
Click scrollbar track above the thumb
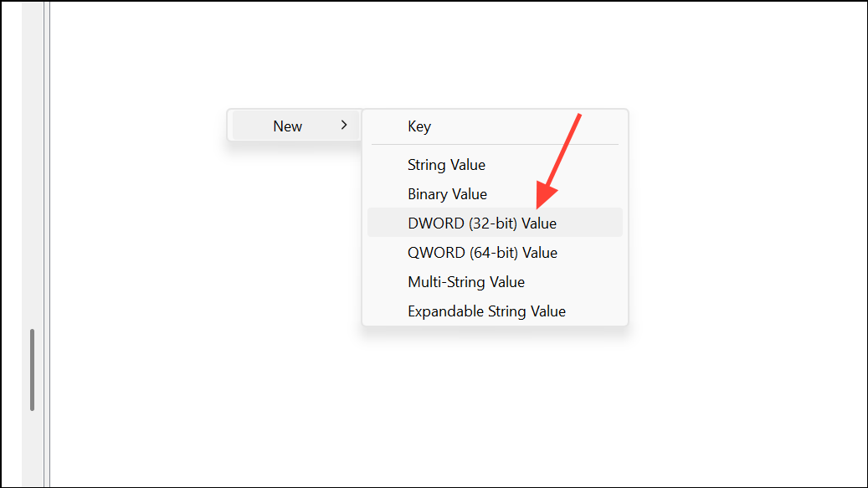tap(32, 166)
